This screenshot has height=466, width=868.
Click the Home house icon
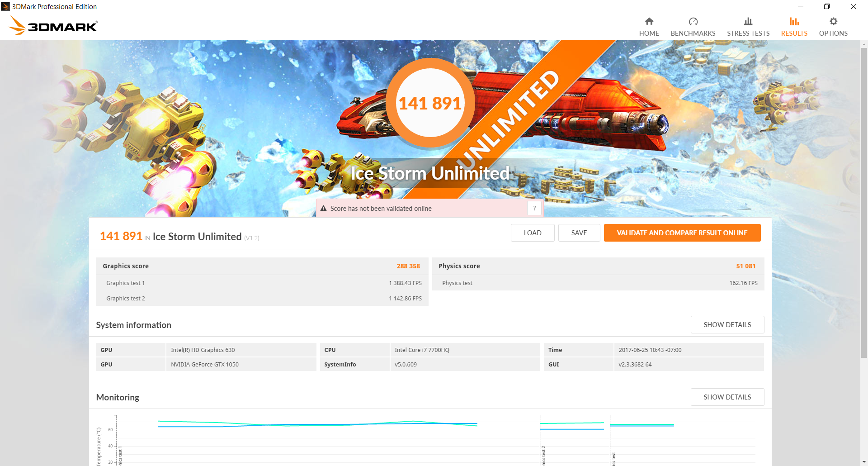(649, 21)
